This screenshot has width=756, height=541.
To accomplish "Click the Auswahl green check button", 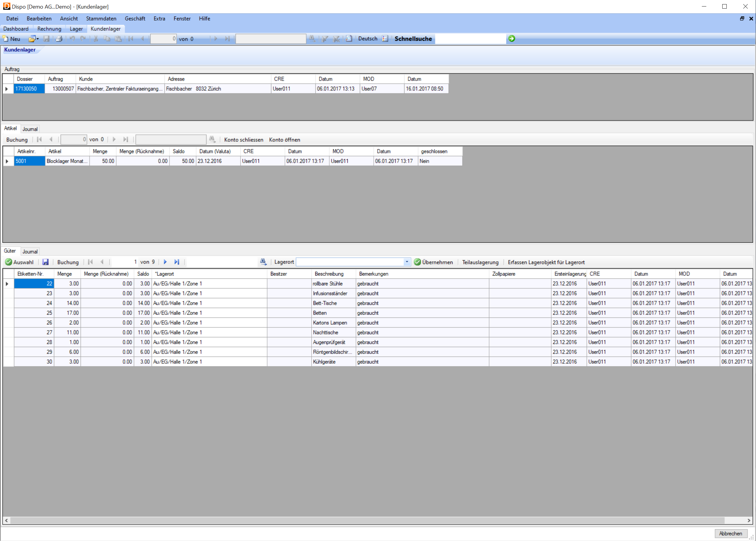I will click(19, 262).
